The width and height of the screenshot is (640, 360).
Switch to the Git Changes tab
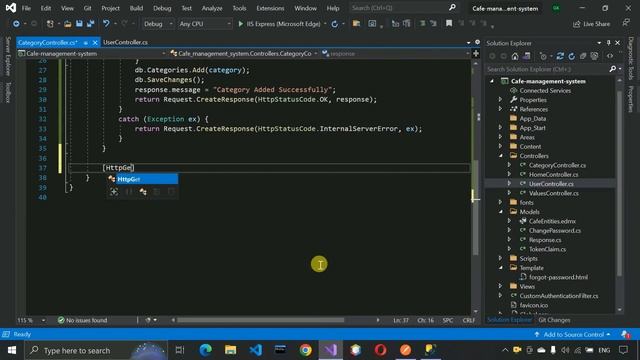tap(554, 320)
